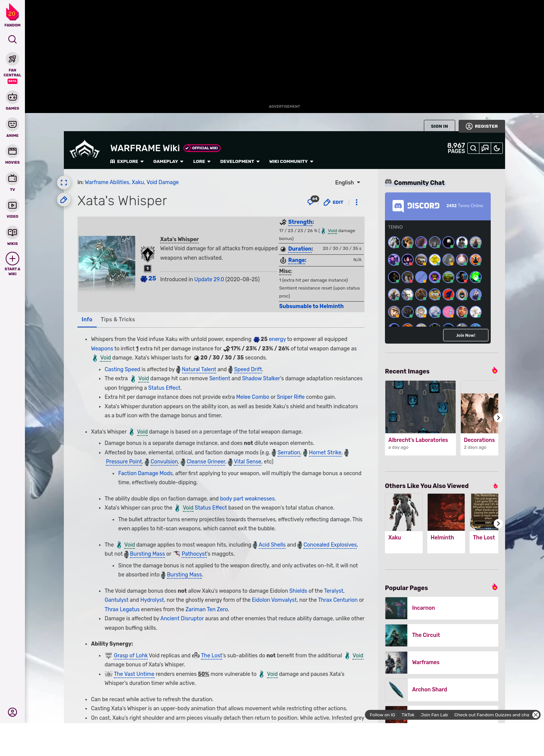Click Recent Images next arrow
544x756 pixels.
(x=498, y=418)
